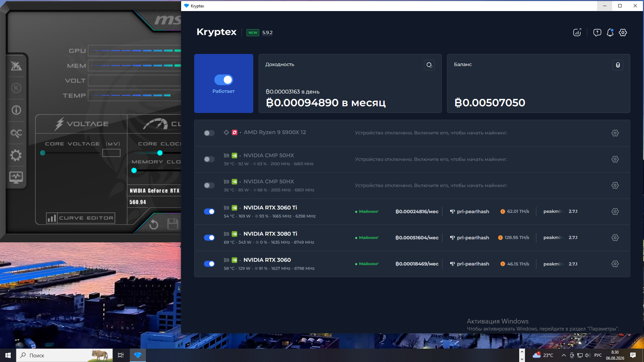Image resolution: width=644 pixels, height=362 pixels.
Task: Open Afterburner information sidebar icon
Action: point(16,110)
